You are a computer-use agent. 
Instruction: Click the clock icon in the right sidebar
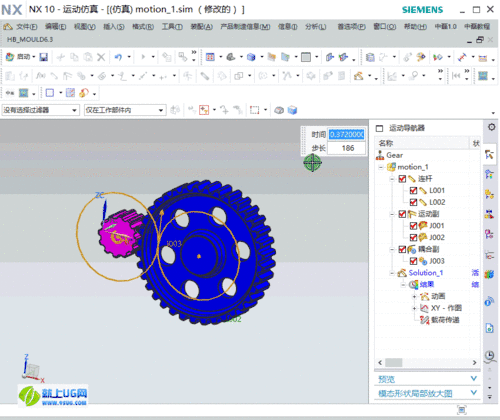[x=489, y=355]
